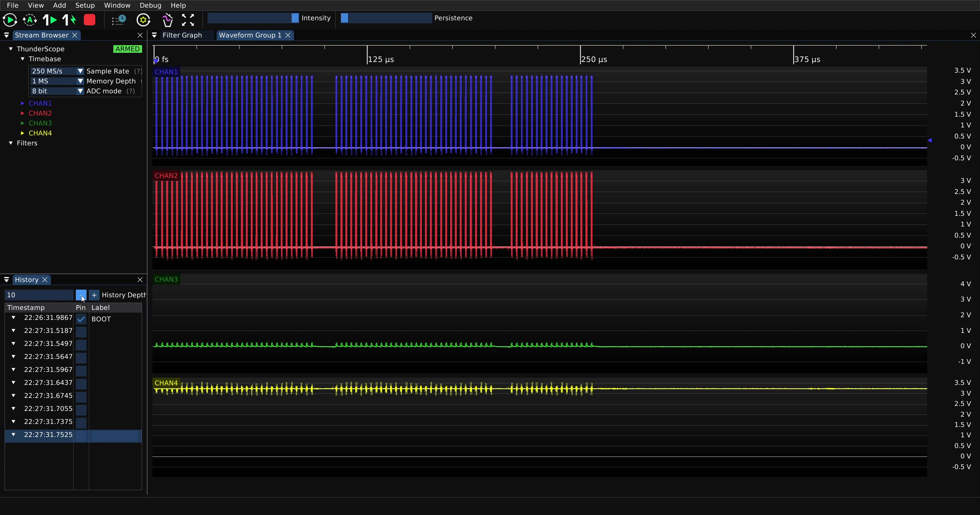Collapse the ThunderScope tree node
The image size is (980, 515).
pyautogui.click(x=11, y=49)
